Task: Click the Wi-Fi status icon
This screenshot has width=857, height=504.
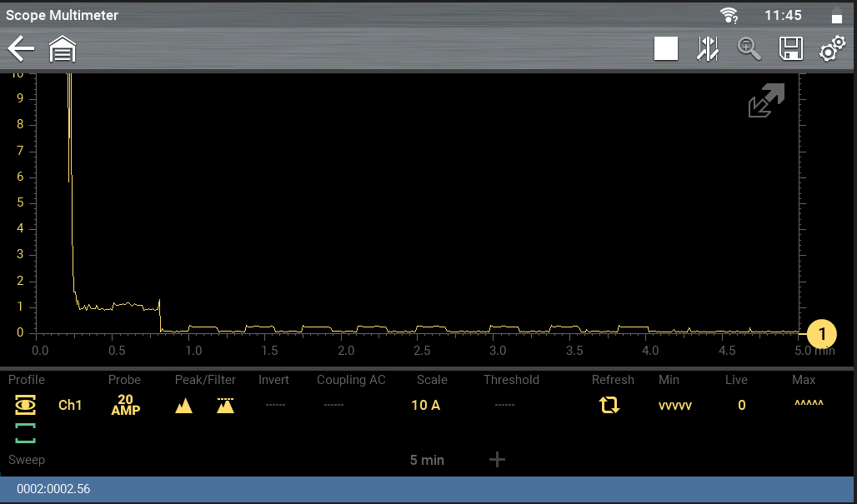Action: click(729, 15)
